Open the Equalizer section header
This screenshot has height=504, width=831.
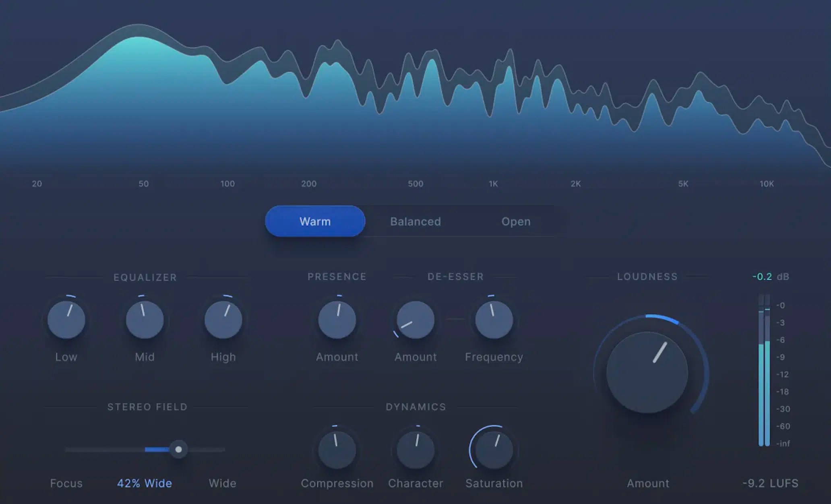point(145,277)
